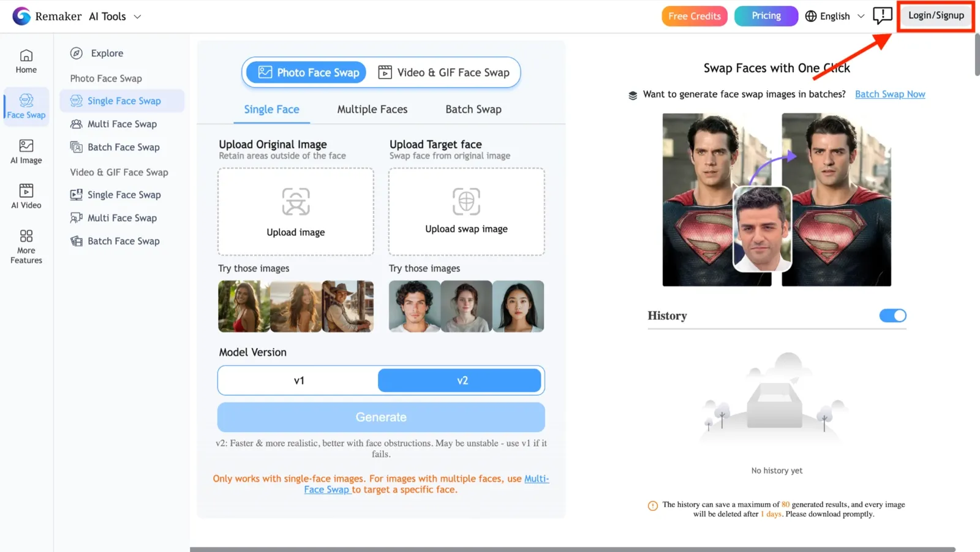The width and height of the screenshot is (980, 552).
Task: Click the Upload image face-scan icon
Action: pos(296,202)
